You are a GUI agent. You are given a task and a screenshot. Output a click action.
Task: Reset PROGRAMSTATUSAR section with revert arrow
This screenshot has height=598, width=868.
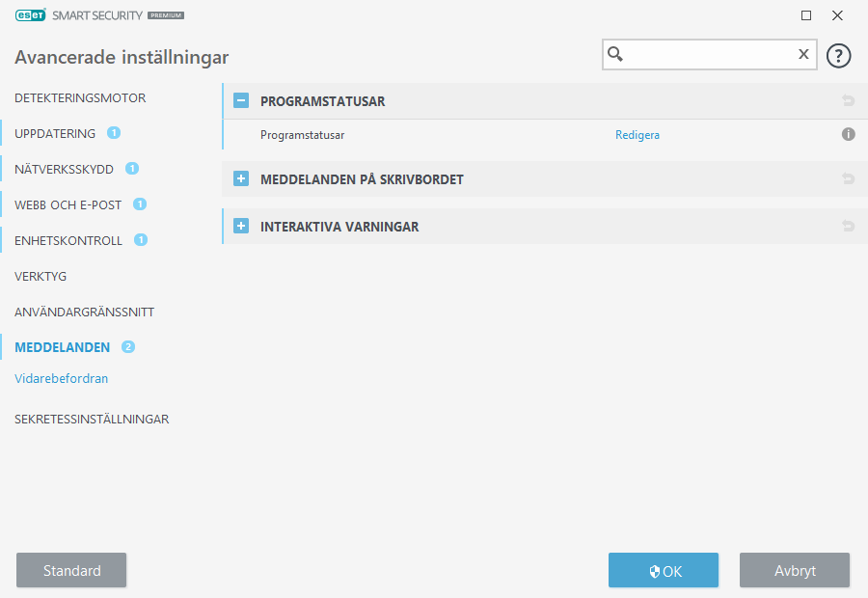(x=848, y=100)
